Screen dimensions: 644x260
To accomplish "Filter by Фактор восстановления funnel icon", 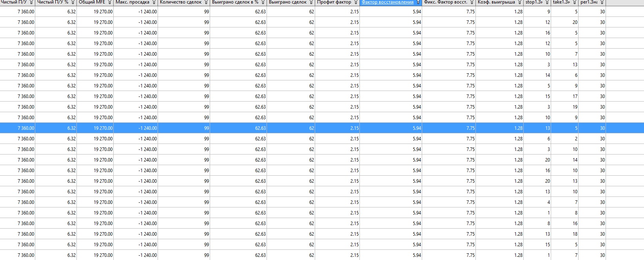I will coord(418,2).
